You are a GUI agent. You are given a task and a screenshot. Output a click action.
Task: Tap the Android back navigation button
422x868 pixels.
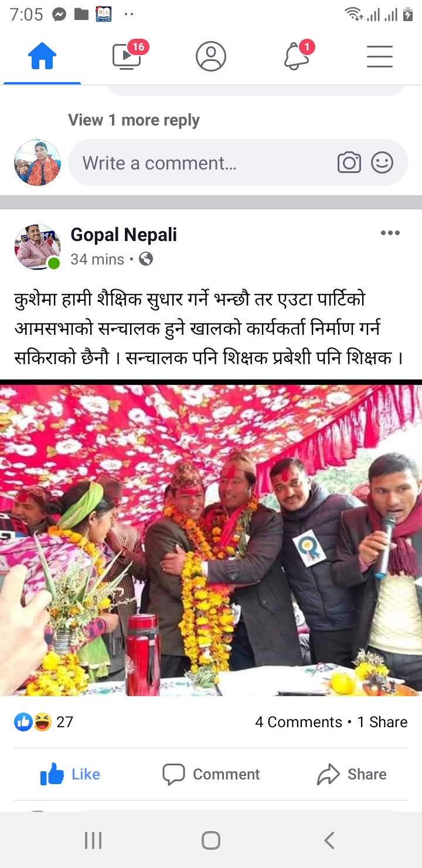tap(329, 840)
